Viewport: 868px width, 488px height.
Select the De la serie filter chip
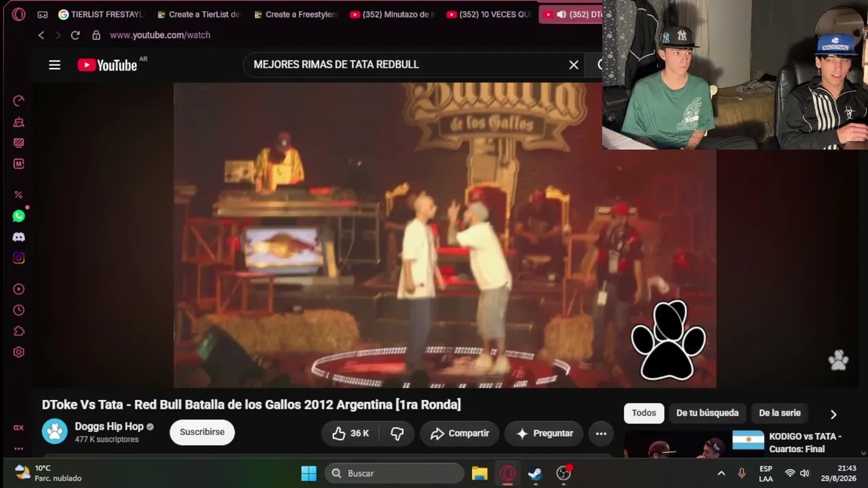tap(780, 413)
